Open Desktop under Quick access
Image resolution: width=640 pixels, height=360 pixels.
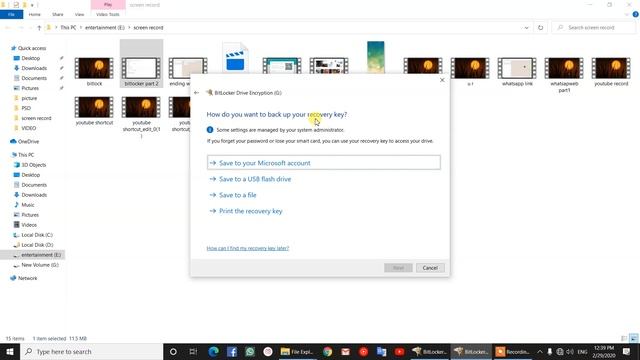[x=30, y=58]
